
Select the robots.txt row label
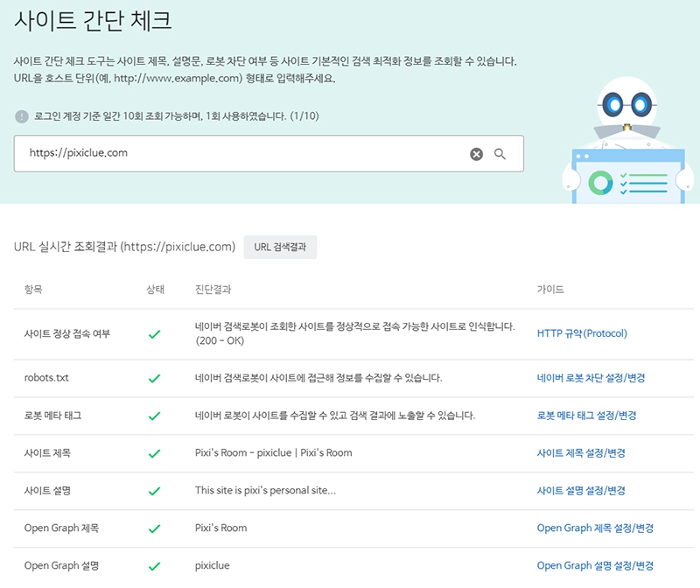(46, 378)
